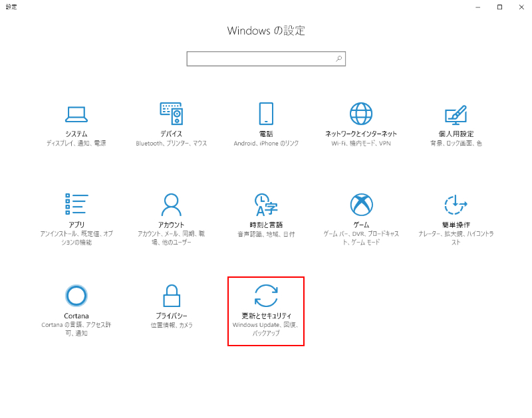Viewport: 532px width, 418px height.
Task: Click the 電話 title text
Action: click(x=266, y=134)
